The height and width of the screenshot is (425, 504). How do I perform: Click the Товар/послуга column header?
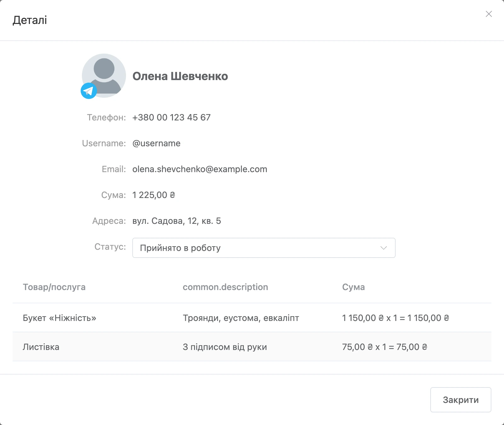coord(54,287)
